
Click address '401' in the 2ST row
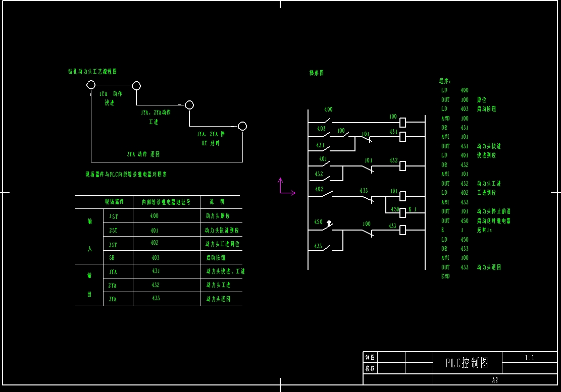click(x=154, y=231)
